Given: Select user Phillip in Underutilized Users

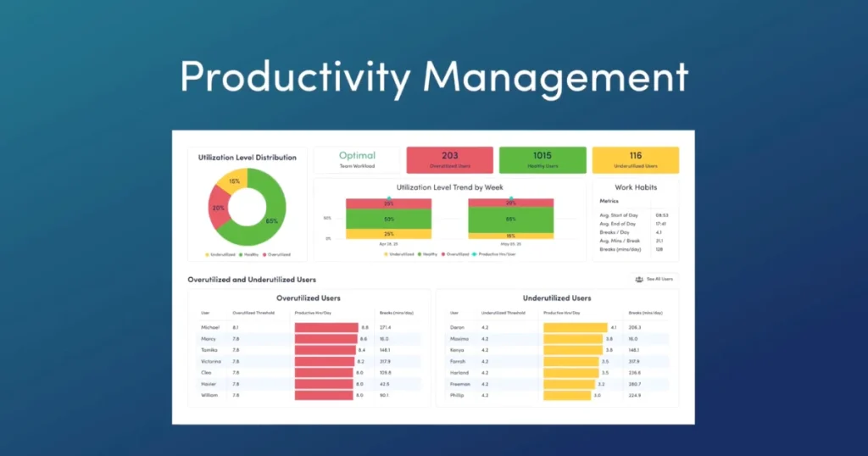Looking at the screenshot, I should pos(457,396).
